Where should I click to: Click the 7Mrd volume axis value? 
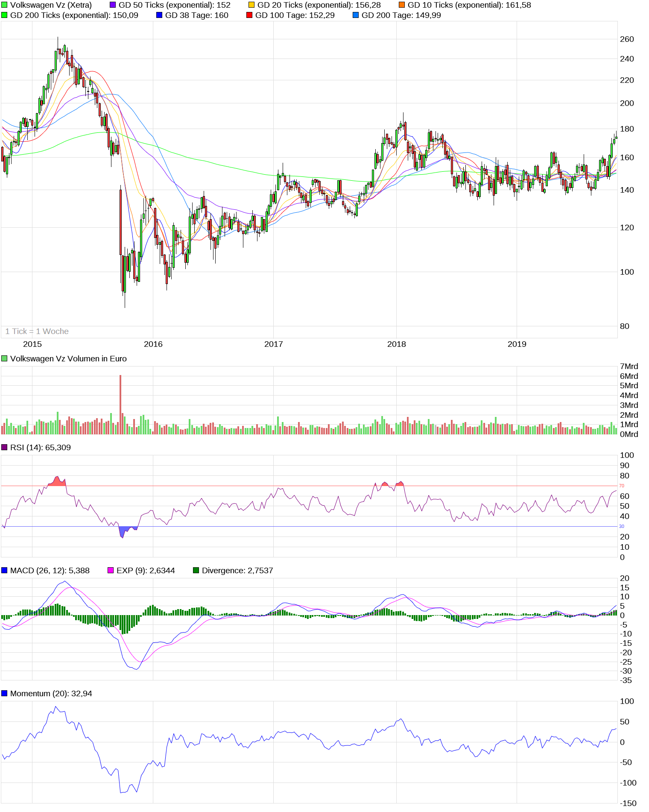pos(629,366)
